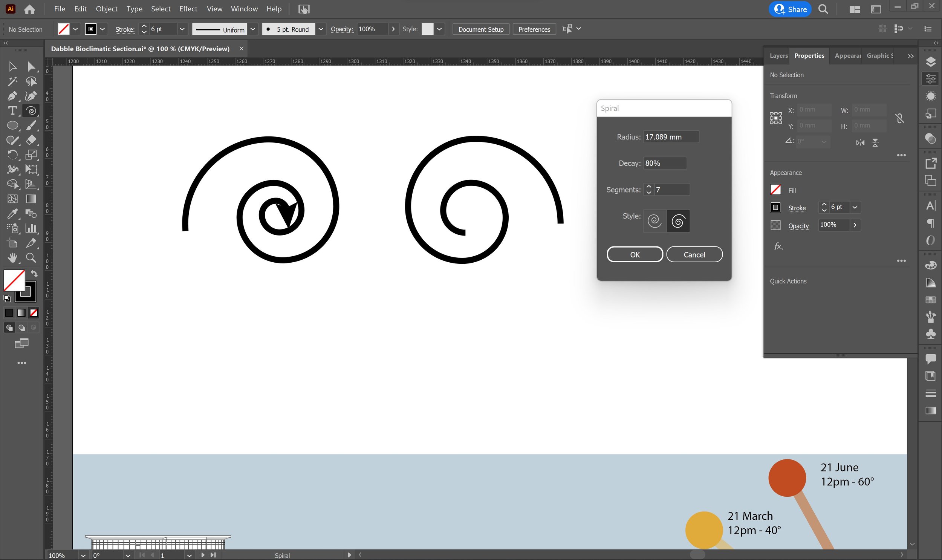The width and height of the screenshot is (942, 560).
Task: Choose the second spiral style option
Action: click(x=678, y=221)
